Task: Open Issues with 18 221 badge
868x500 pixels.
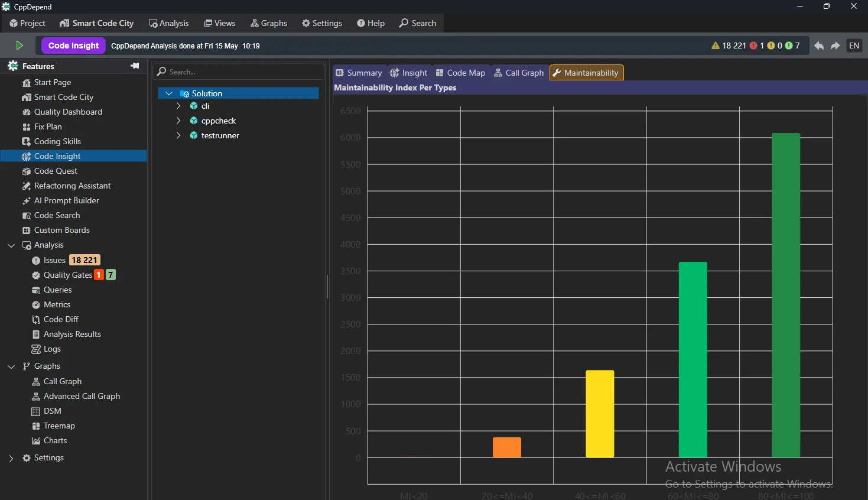Action: click(66, 260)
